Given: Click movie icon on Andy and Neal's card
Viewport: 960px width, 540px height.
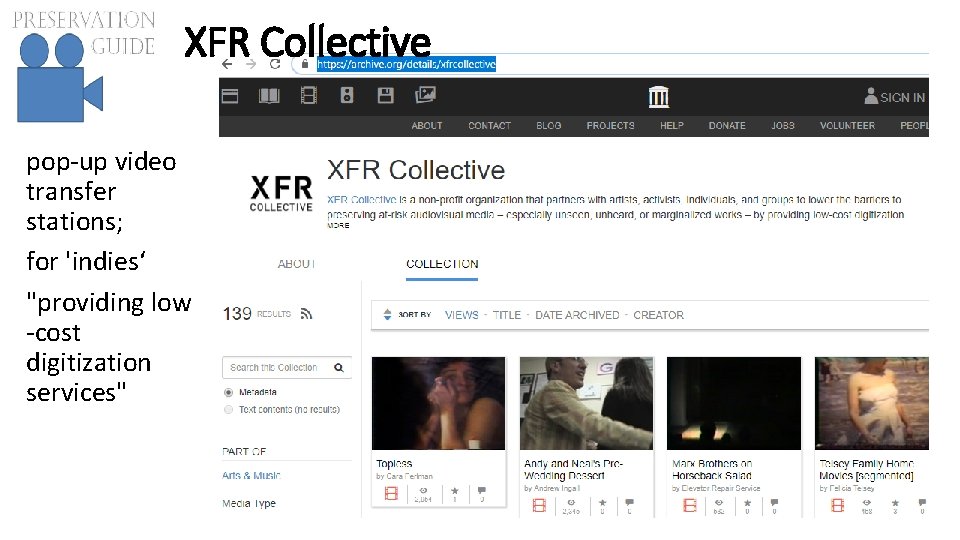Looking at the screenshot, I should pos(539,505).
